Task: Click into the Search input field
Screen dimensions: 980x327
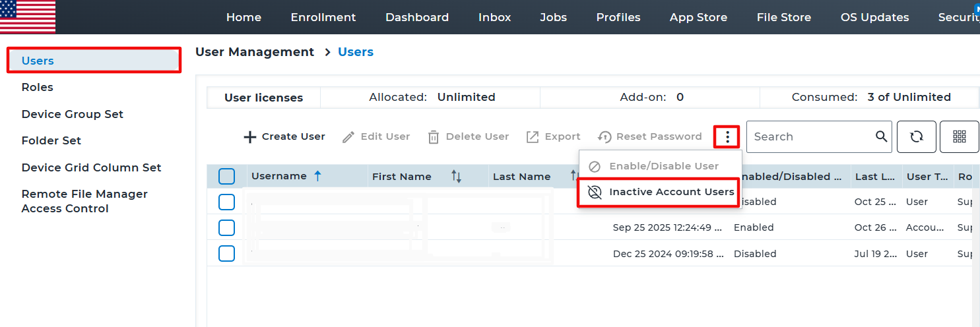Action: pyautogui.click(x=810, y=136)
